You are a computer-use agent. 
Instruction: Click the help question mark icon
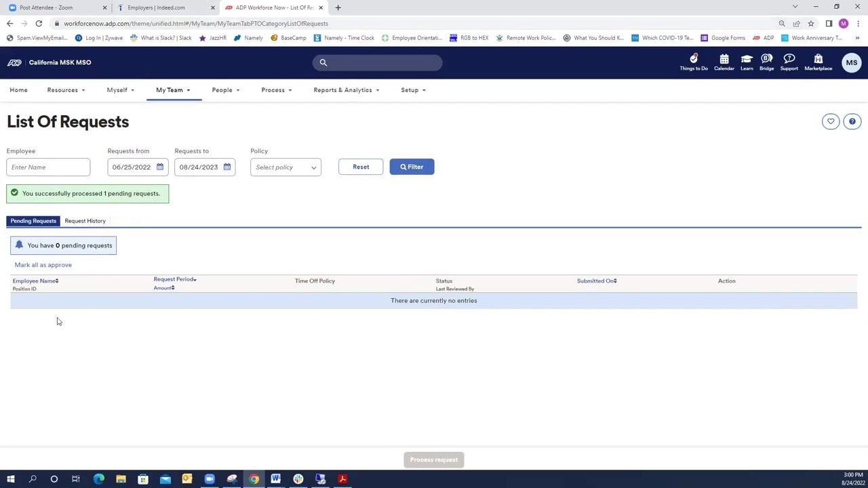click(852, 121)
